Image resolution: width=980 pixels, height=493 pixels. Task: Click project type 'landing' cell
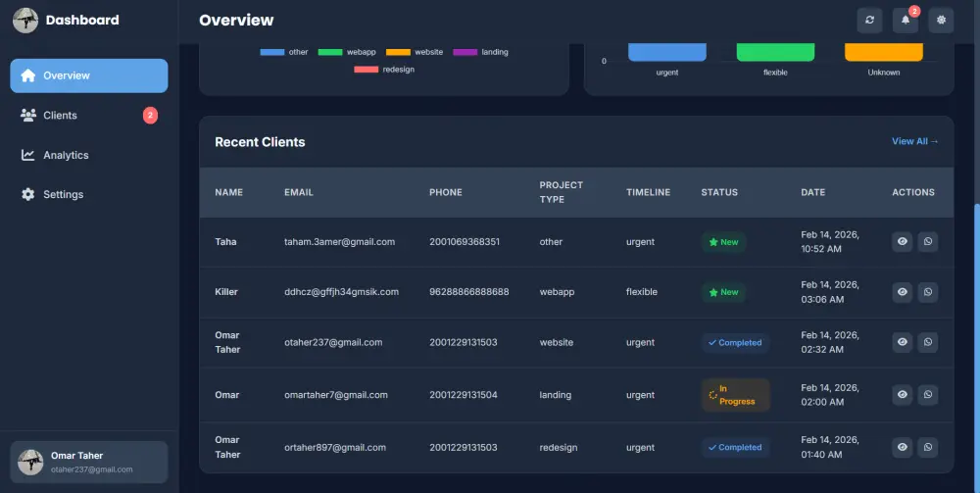point(555,395)
